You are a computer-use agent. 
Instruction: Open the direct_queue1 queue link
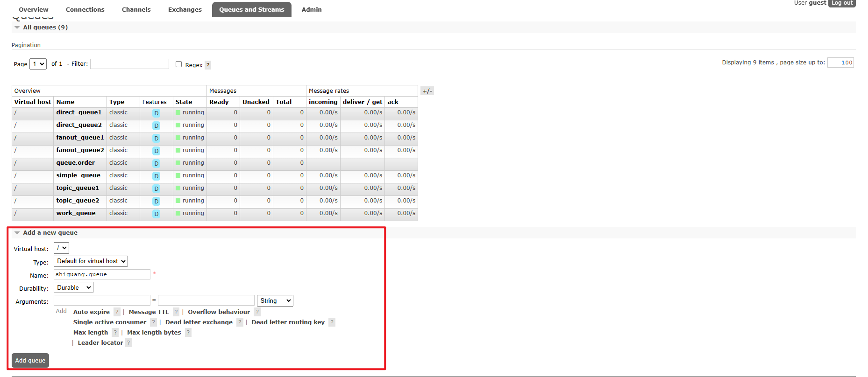point(79,112)
